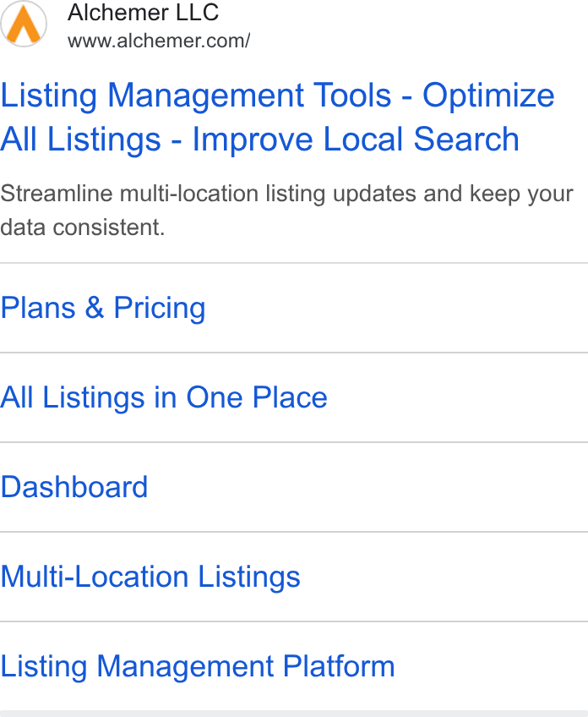Click the Streamline multi-location listing description text
The width and height of the screenshot is (588, 717).
click(286, 211)
